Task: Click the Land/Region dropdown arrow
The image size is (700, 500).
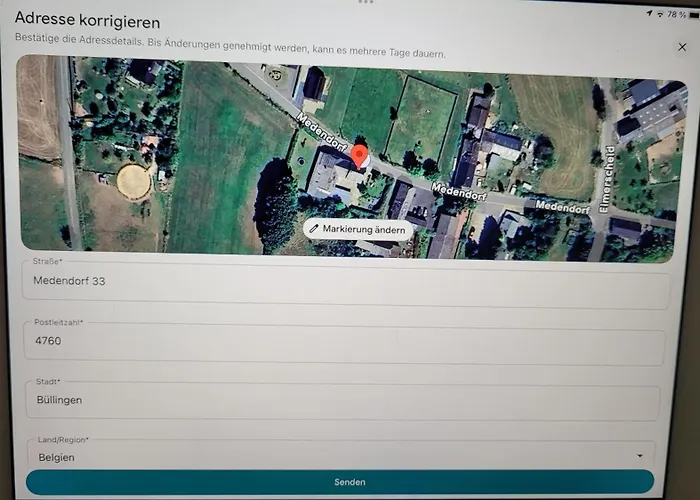Action: point(640,456)
